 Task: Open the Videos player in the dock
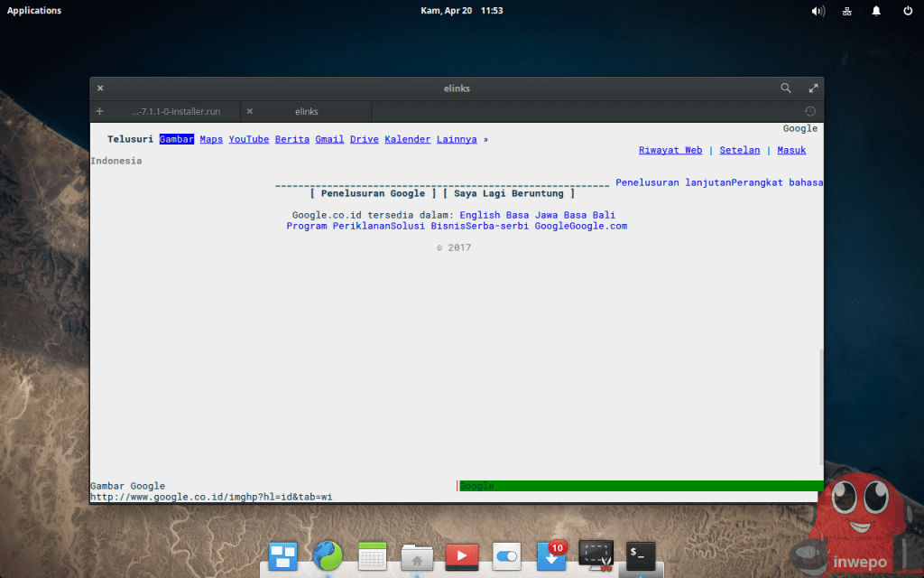[x=462, y=556]
